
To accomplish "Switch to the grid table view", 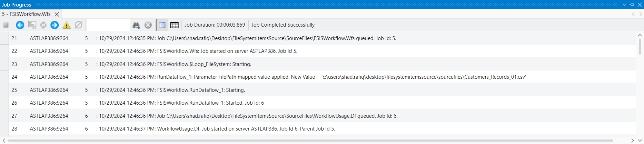I will click(x=175, y=25).
